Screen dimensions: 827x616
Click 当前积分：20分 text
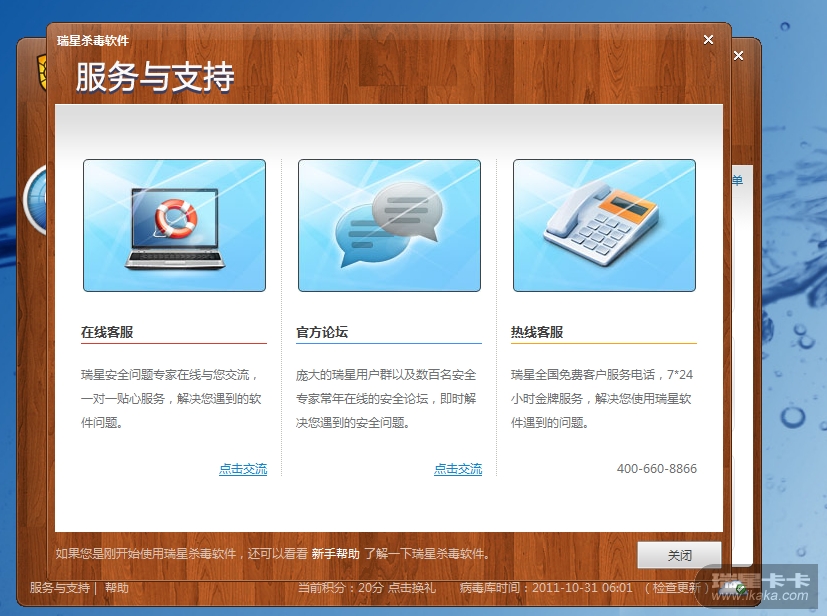click(340, 588)
